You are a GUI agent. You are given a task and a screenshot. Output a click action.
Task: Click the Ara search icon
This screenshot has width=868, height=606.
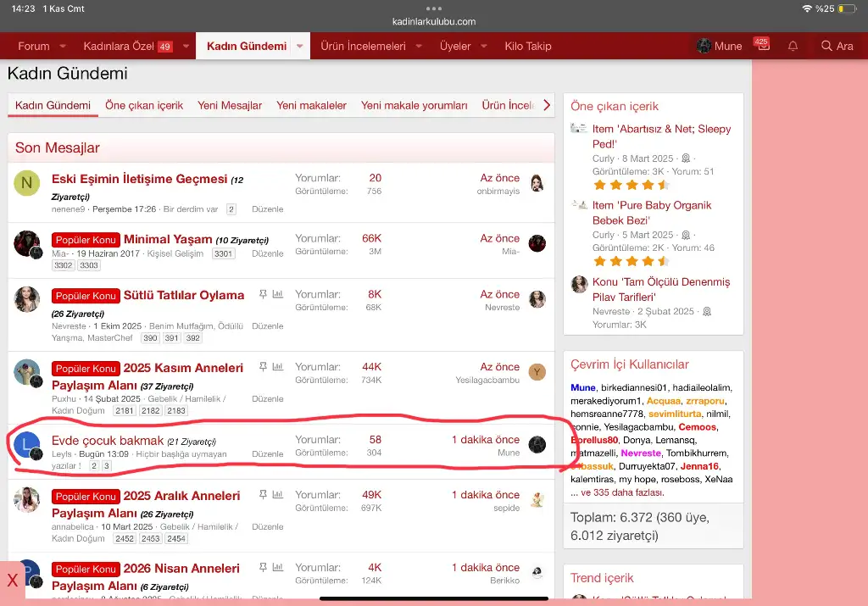(x=837, y=46)
